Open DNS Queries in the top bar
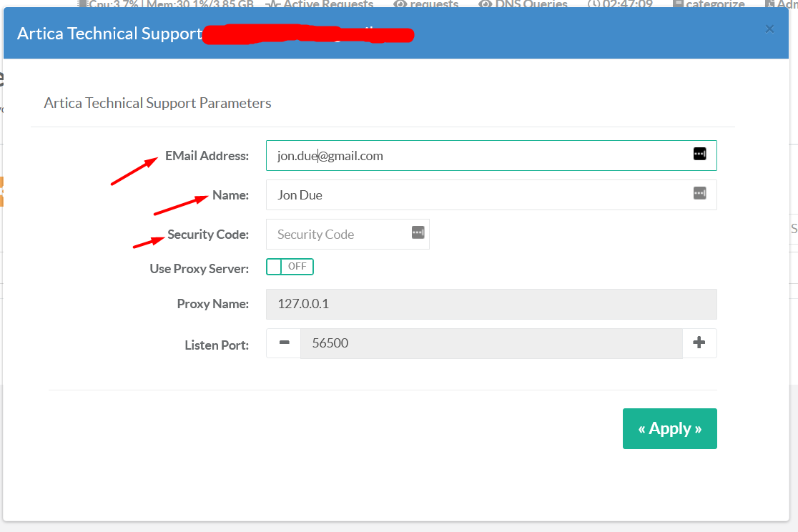Screen dimensions: 798x532 pyautogui.click(x=523, y=4)
